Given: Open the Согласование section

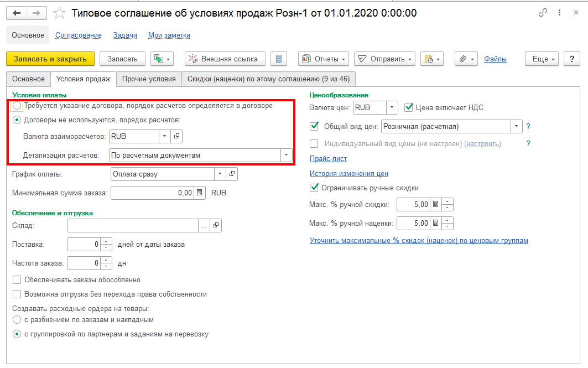Looking at the screenshot, I should (x=79, y=35).
